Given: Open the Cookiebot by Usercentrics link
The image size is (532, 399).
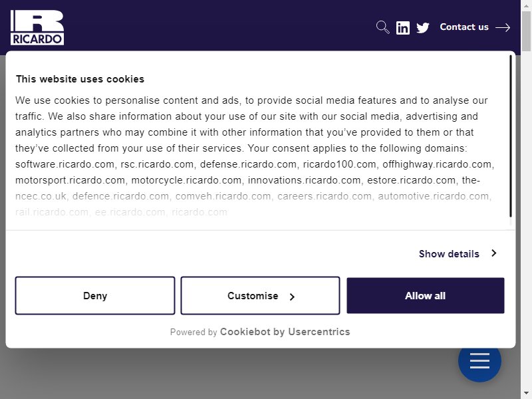Looking at the screenshot, I should coord(285,331).
